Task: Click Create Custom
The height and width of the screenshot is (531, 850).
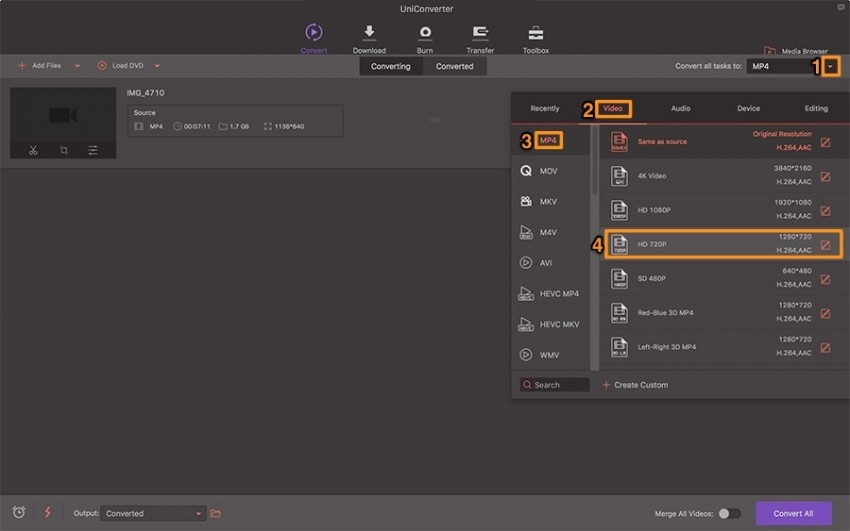Action: click(x=635, y=385)
